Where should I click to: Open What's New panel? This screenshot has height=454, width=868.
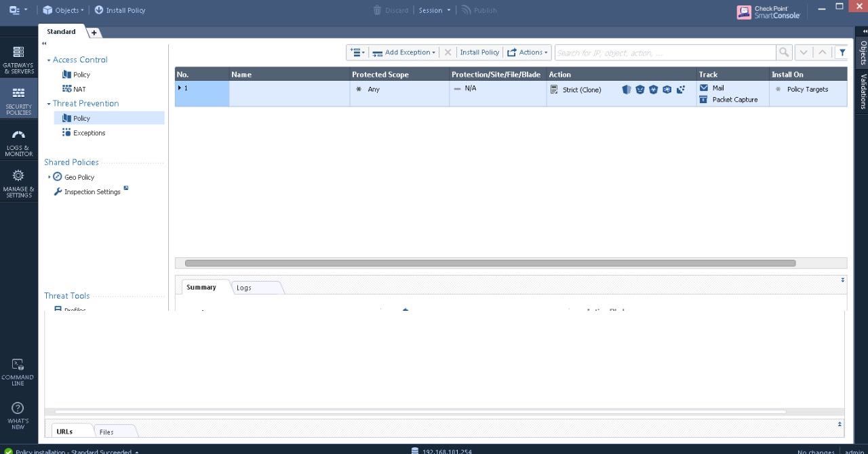18,416
